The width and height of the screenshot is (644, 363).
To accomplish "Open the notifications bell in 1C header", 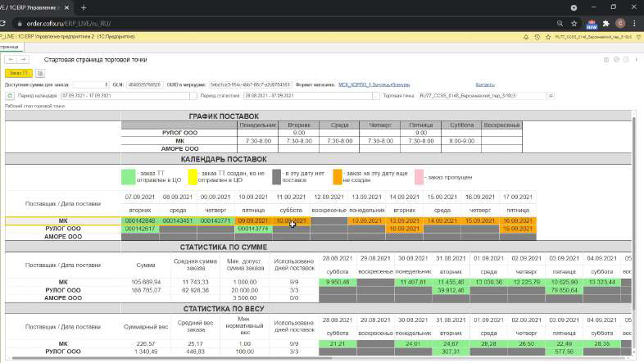I will click(x=526, y=37).
